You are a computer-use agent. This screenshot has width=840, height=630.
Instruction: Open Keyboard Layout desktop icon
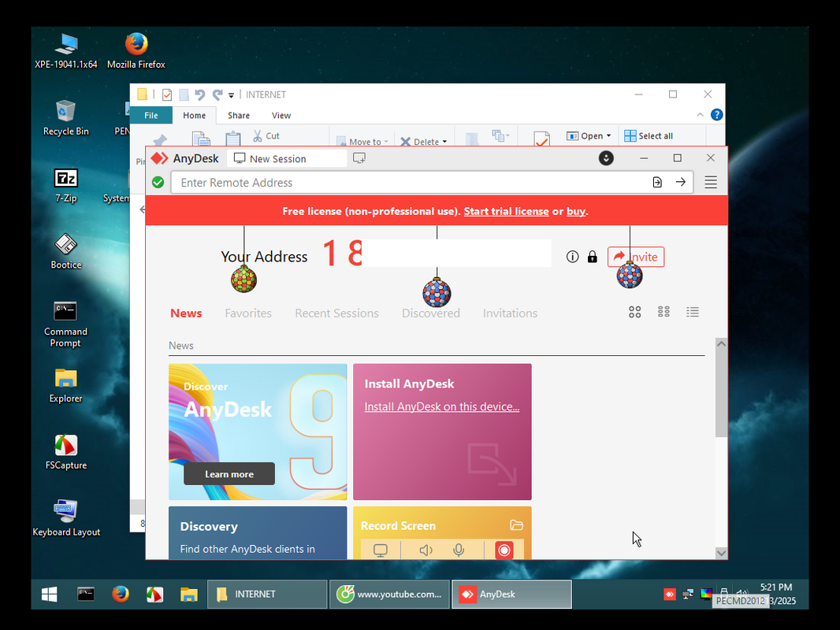[66, 518]
